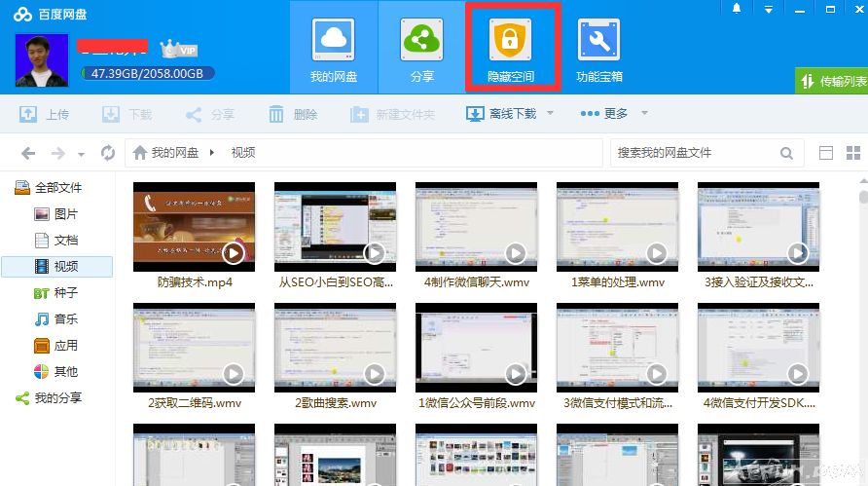Select the 1菜单的处理.wmv thumbnail

(x=618, y=227)
